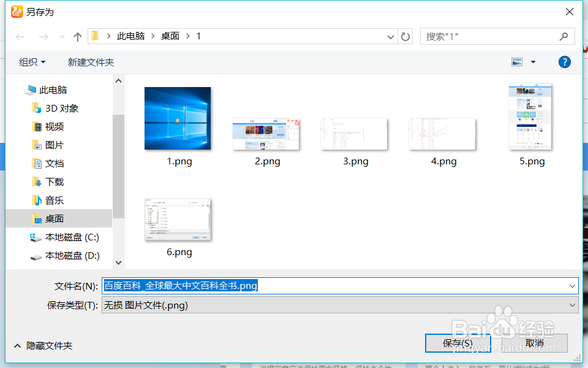Click the sidebar scroll down arrow
Viewport: 588px width, 368px height.
[118, 263]
